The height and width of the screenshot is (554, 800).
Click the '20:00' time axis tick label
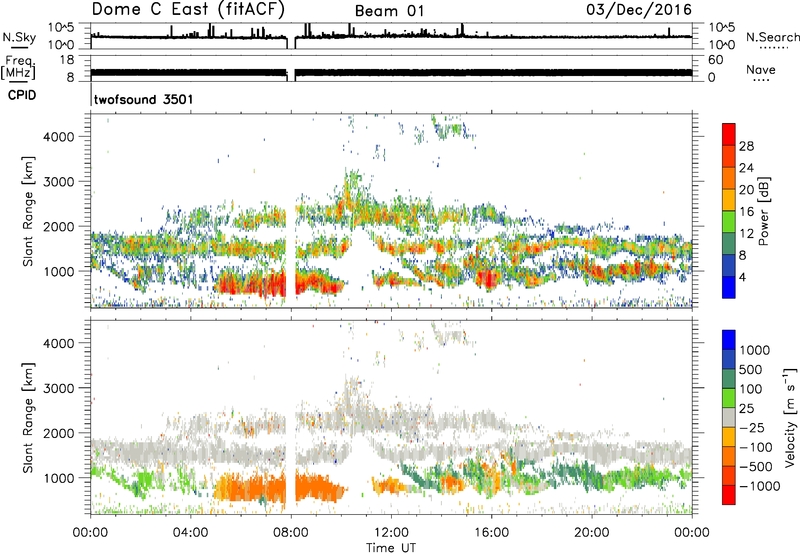click(591, 533)
